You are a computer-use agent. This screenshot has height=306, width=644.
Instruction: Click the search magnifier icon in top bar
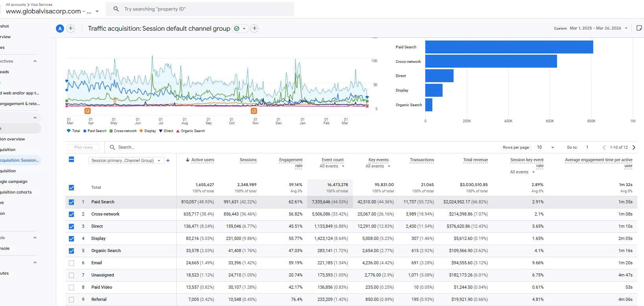pos(116,9)
